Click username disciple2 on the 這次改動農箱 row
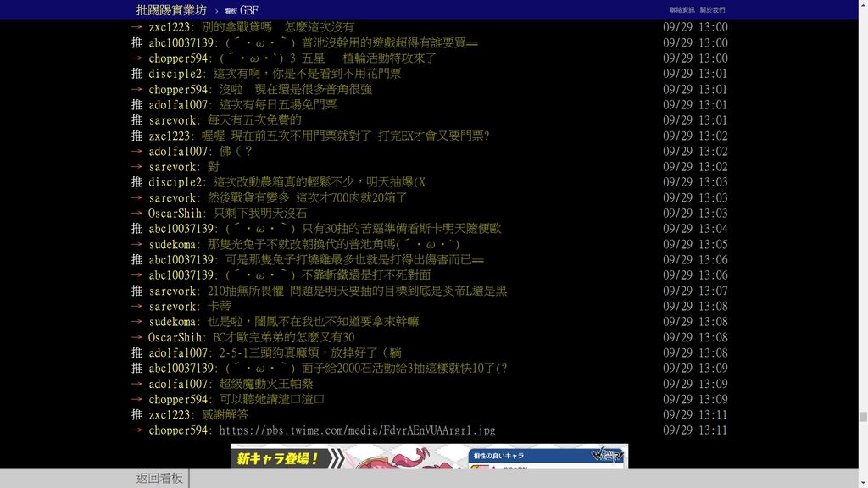 click(x=175, y=182)
